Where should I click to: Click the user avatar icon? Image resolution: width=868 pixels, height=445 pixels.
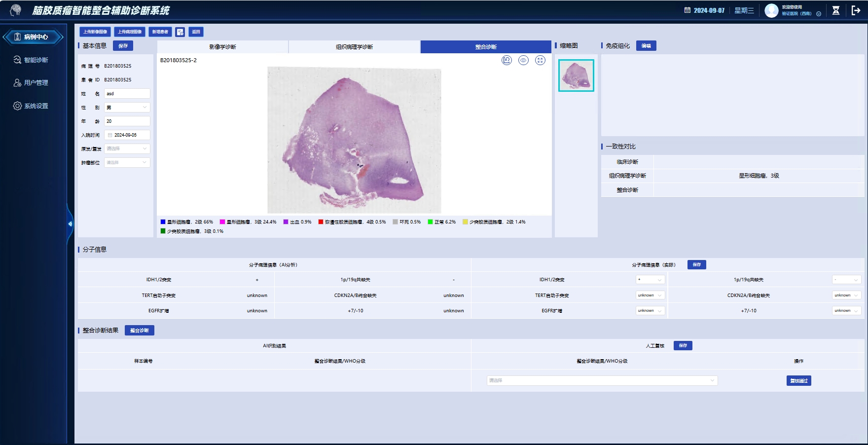[771, 10]
